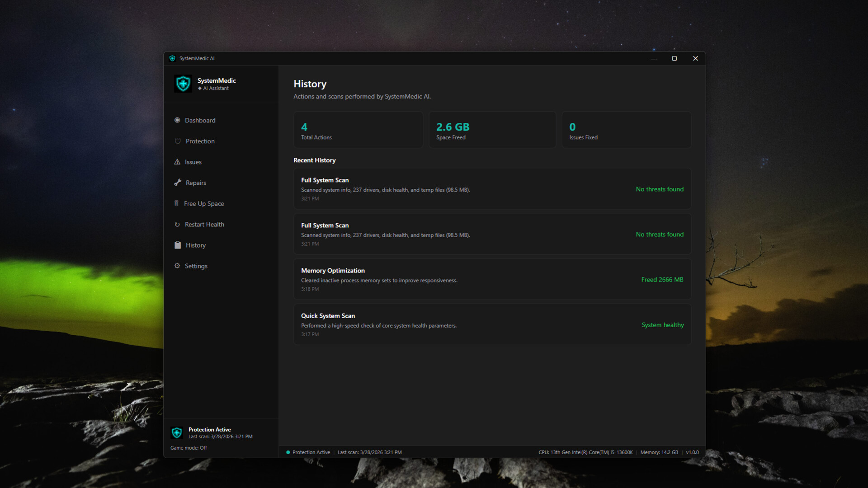The width and height of the screenshot is (868, 488).
Task: Click the Issues warning triangle icon
Action: coord(177,162)
